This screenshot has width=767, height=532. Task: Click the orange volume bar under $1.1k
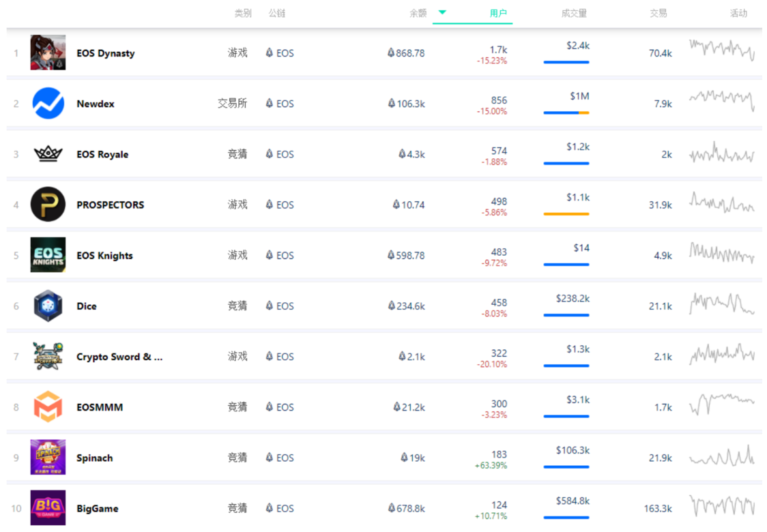coord(566,214)
